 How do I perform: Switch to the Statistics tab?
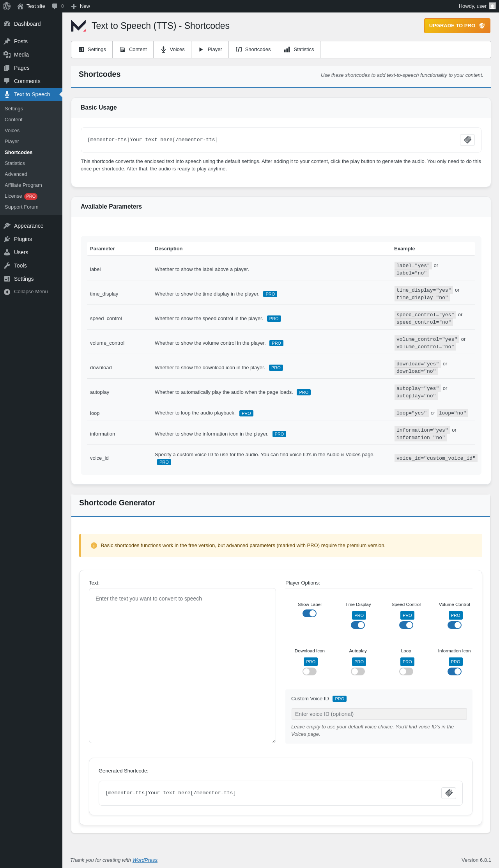[x=299, y=50]
